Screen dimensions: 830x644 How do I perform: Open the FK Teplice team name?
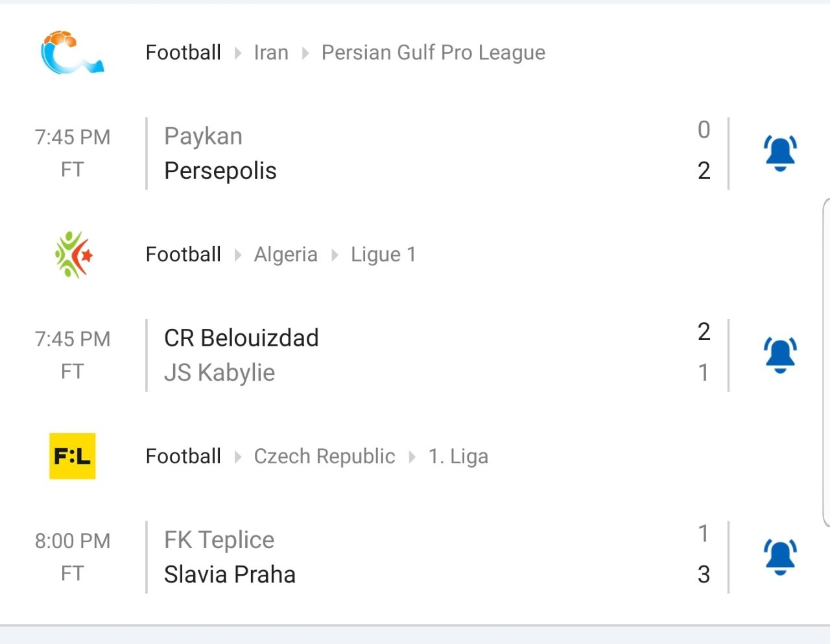tap(219, 540)
